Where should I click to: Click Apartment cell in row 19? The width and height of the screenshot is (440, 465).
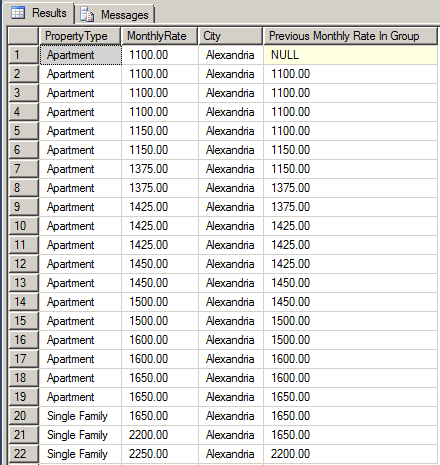(x=80, y=397)
